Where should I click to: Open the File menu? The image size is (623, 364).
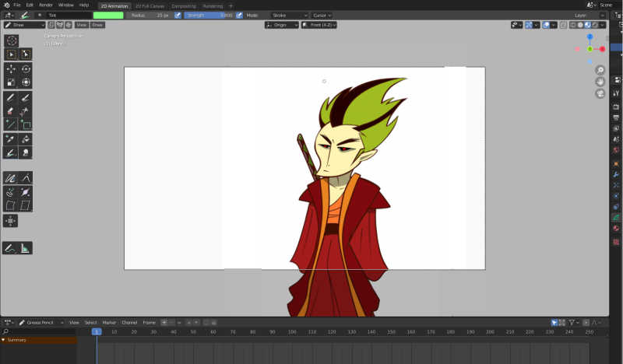click(x=16, y=5)
